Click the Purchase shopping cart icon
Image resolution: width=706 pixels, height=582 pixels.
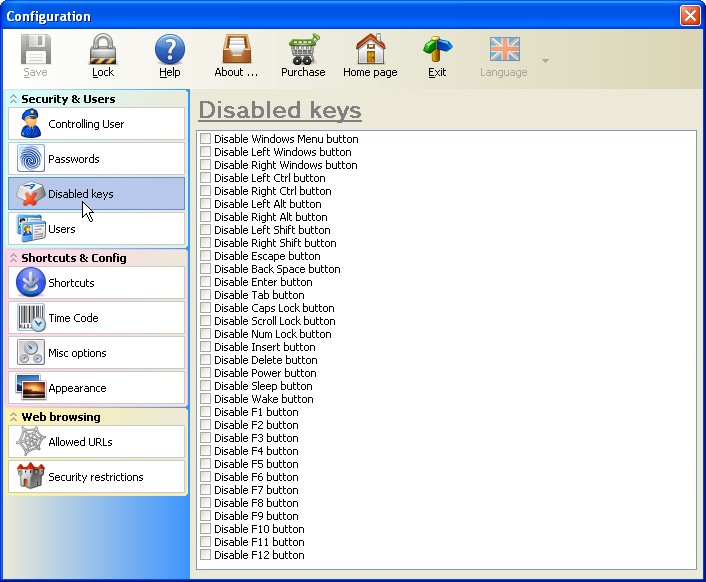304,49
